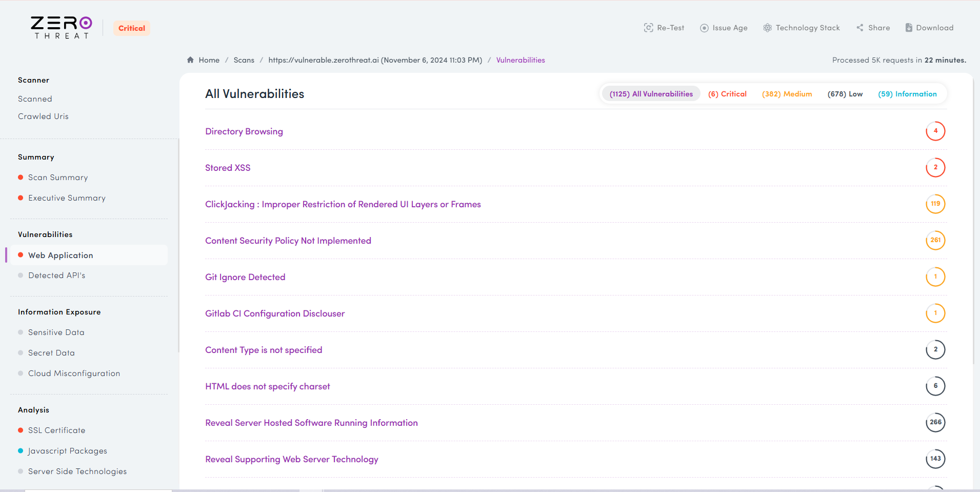
Task: Open Directory Browsing count badge 4
Action: click(935, 131)
